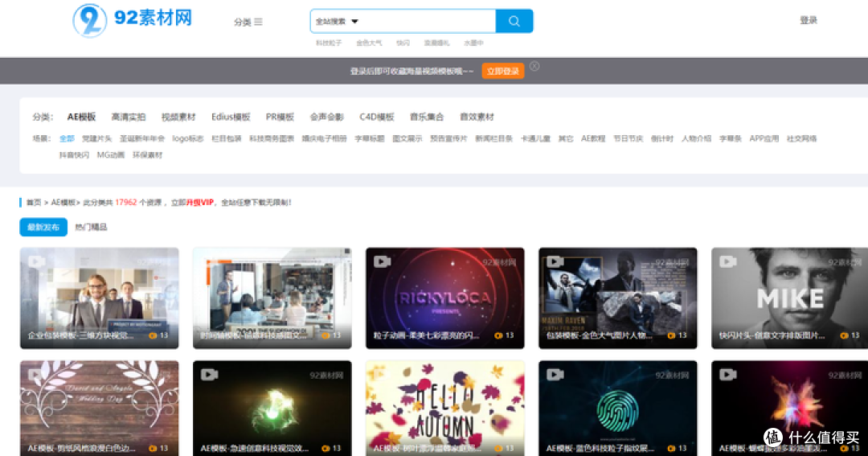868x456 pixels.
Task: Select the 音乐集合 category
Action: (427, 117)
